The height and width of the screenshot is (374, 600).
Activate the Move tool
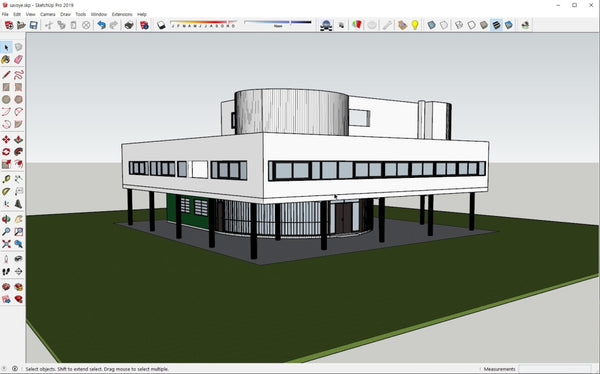pyautogui.click(x=6, y=139)
